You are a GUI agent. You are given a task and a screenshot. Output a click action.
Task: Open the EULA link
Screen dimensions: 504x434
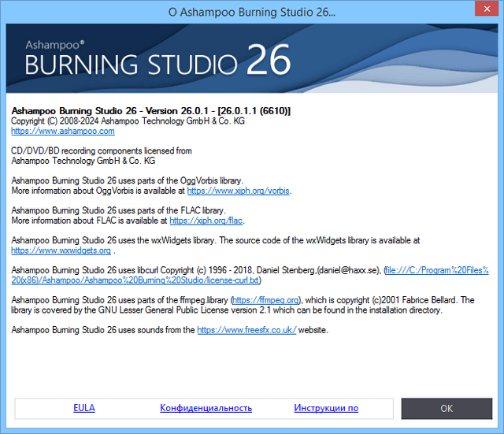coord(84,408)
